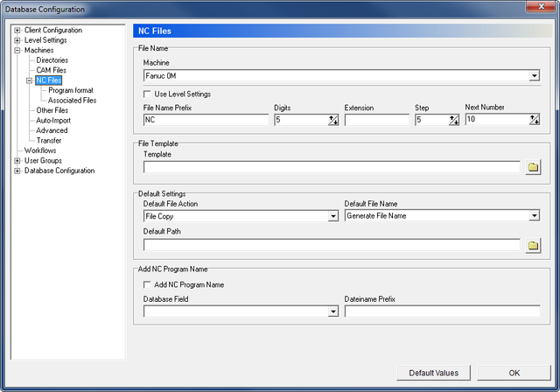Click the Extension input field
This screenshot has width=560, height=392.
click(x=377, y=120)
